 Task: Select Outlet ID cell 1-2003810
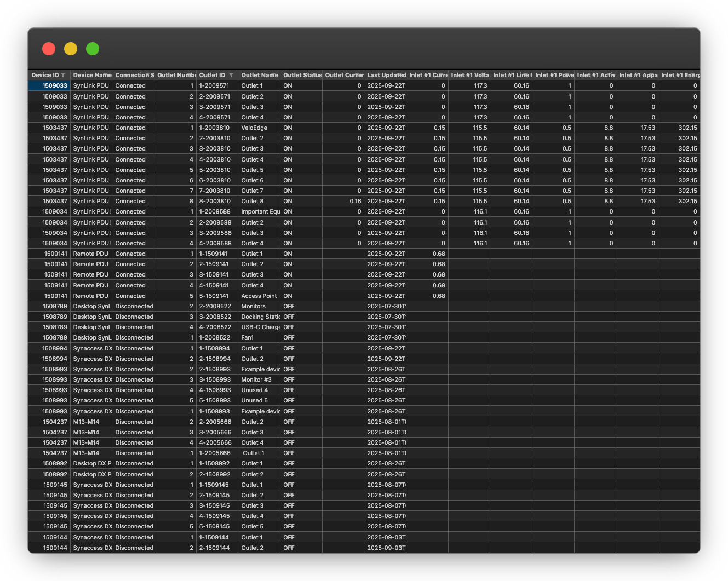pos(217,128)
